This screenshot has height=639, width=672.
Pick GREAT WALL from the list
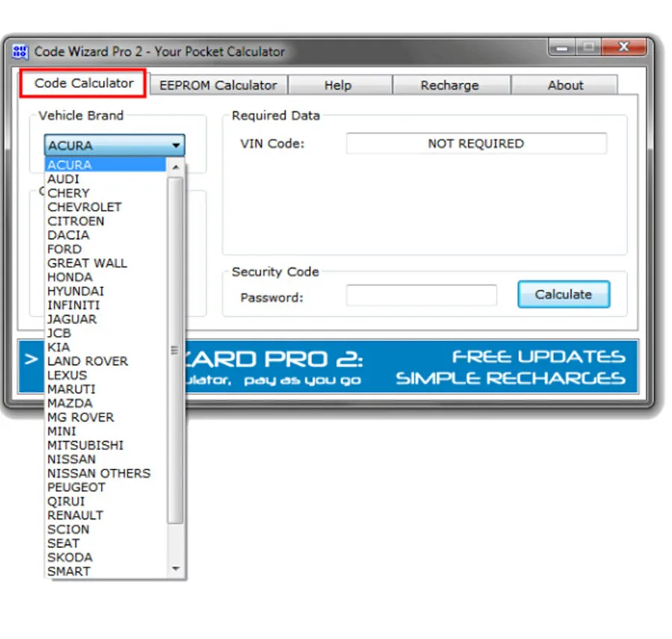106,264
